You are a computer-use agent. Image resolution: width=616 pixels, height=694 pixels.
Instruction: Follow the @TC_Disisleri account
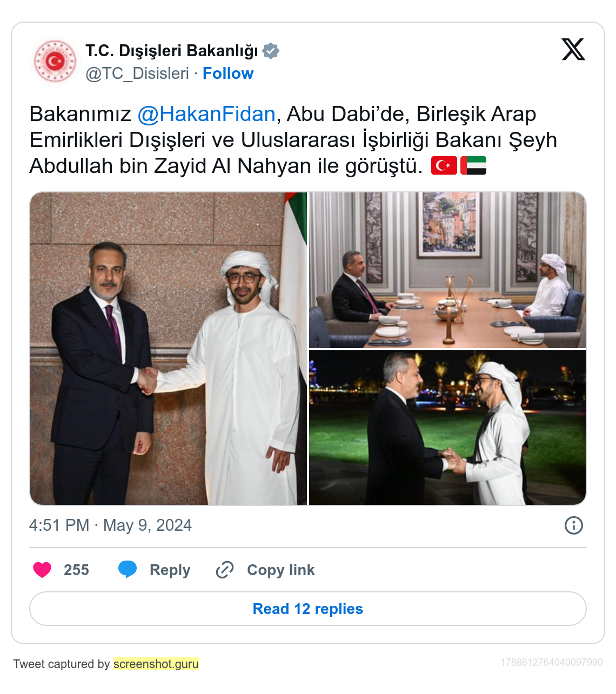click(x=228, y=74)
